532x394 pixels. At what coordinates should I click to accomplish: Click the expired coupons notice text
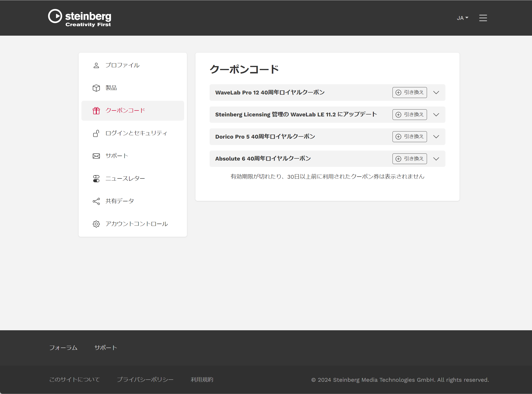tap(327, 177)
